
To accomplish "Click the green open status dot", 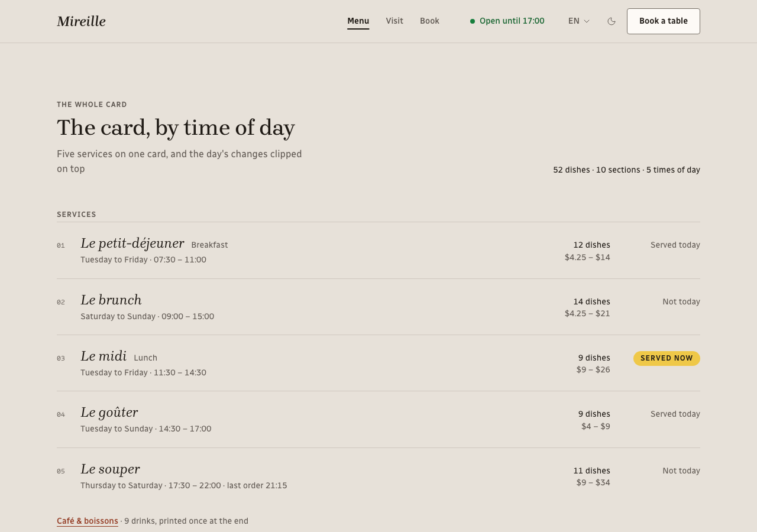I will (x=473, y=21).
